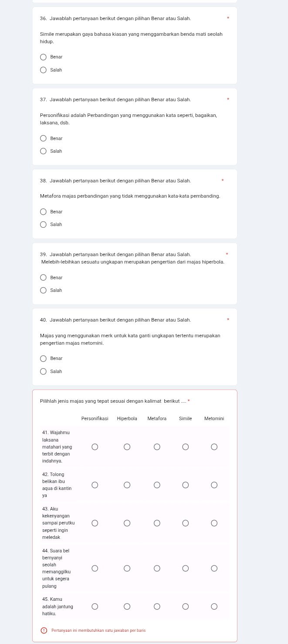Select Benar for question 40 about metomini

pyautogui.click(x=43, y=359)
